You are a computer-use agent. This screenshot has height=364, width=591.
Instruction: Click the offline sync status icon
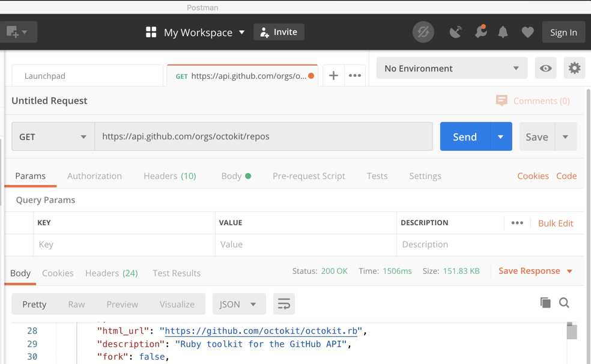[x=423, y=32]
